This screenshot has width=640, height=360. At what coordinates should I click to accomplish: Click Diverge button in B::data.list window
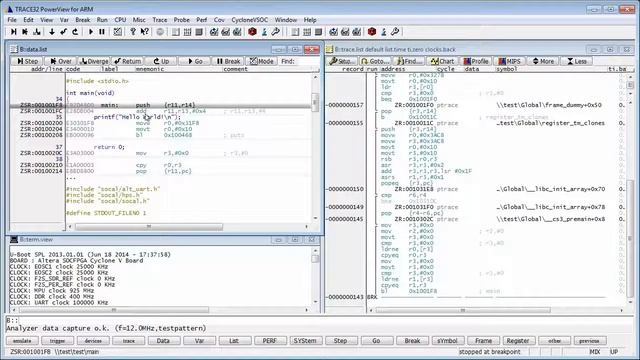[x=94, y=61]
